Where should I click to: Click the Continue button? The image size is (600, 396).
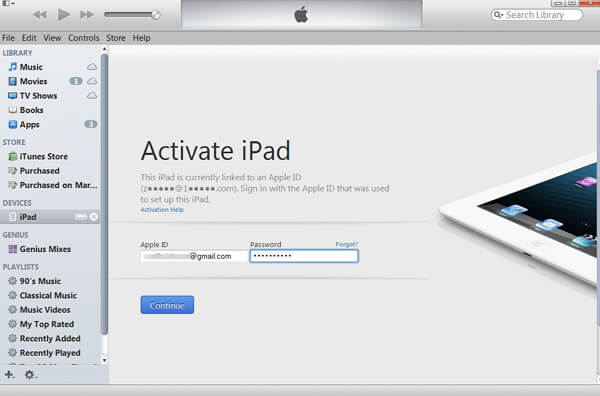(x=167, y=305)
